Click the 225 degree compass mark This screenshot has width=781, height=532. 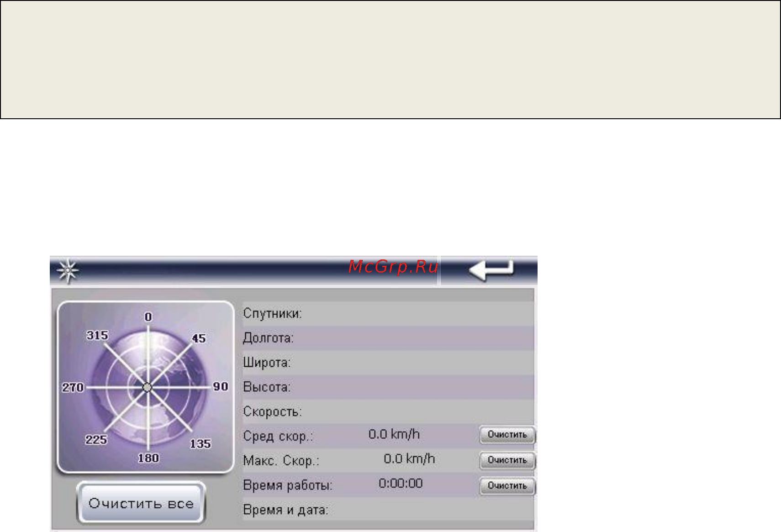pyautogui.click(x=96, y=439)
